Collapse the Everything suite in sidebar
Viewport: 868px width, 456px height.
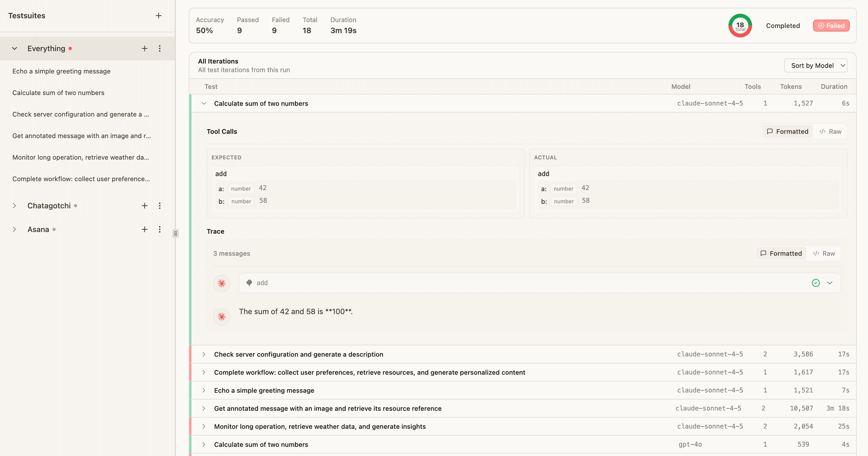[15, 48]
